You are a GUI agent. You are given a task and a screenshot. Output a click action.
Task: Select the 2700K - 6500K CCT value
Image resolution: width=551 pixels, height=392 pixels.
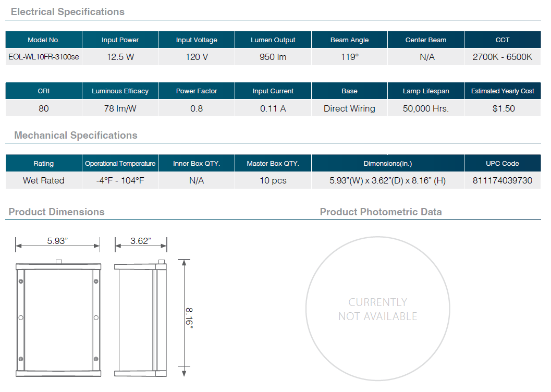502,57
